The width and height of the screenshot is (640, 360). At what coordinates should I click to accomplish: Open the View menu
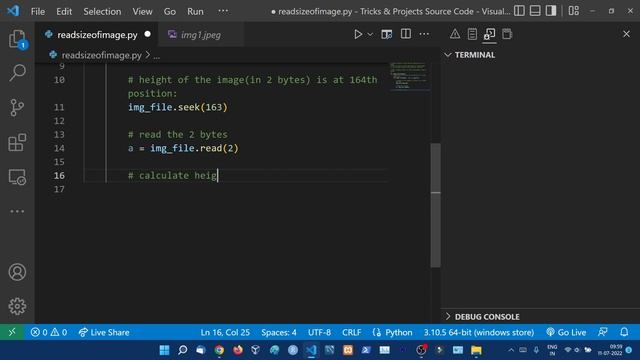click(x=142, y=11)
